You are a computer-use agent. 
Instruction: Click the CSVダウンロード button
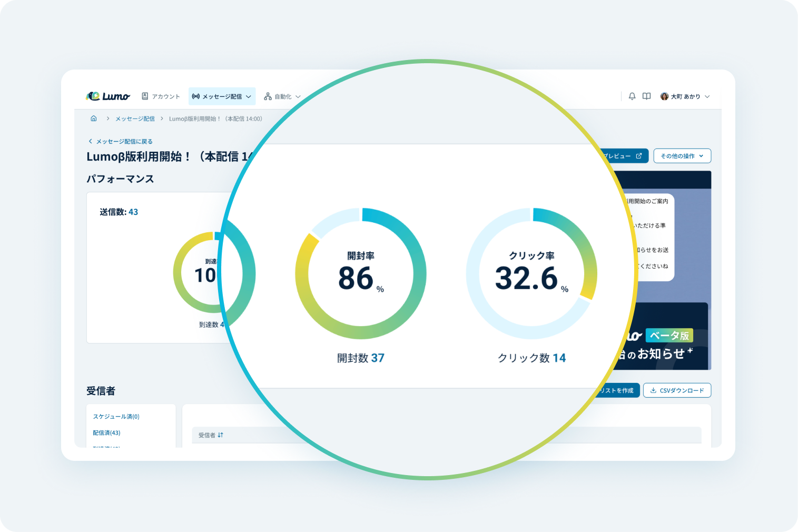(x=677, y=390)
